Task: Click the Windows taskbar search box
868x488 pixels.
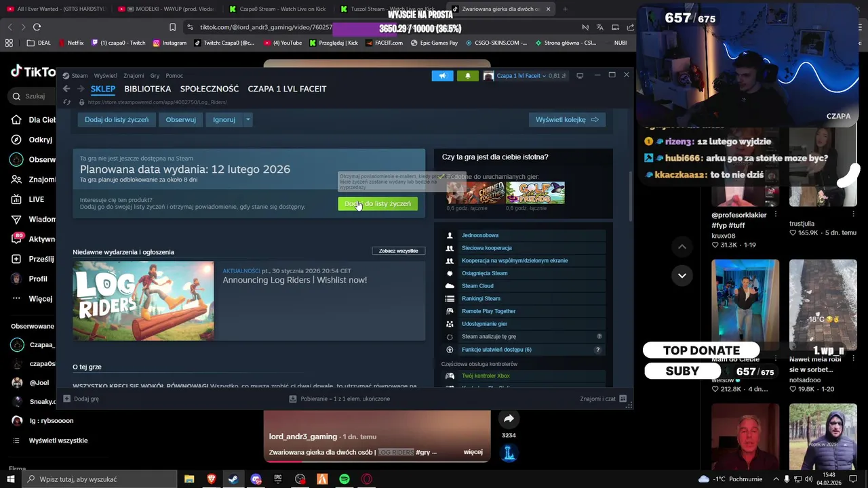Action: tap(100, 479)
